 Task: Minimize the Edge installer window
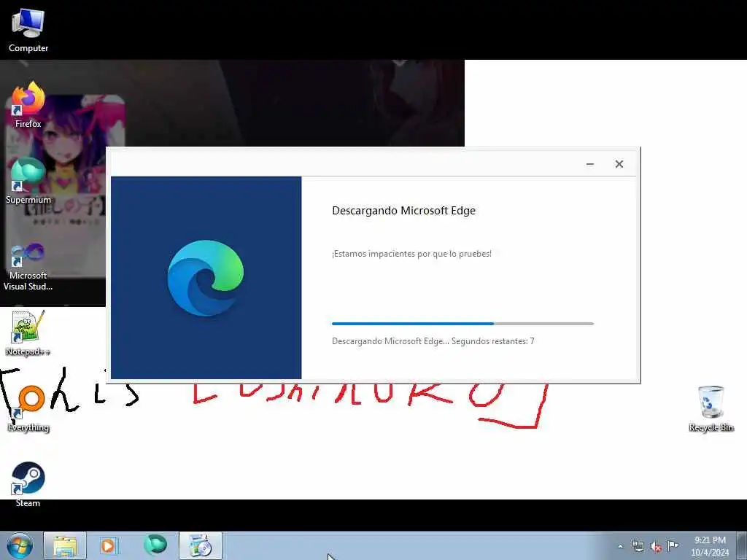pos(589,164)
